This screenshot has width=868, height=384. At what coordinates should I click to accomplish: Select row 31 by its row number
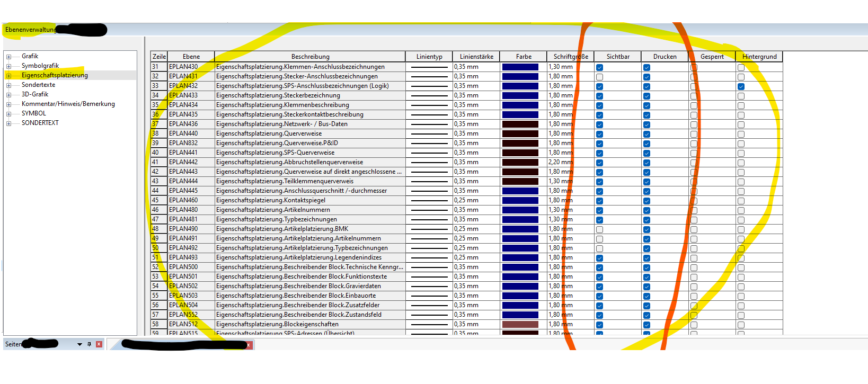(159, 67)
